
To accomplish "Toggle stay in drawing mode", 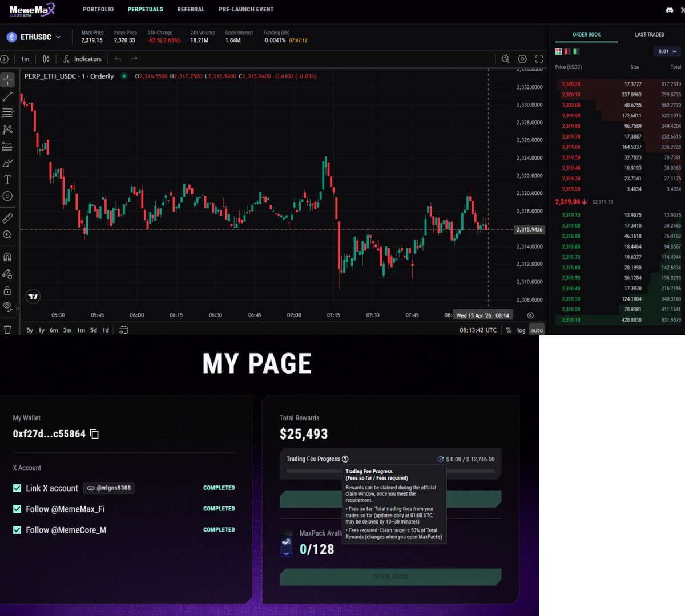I will [7, 274].
